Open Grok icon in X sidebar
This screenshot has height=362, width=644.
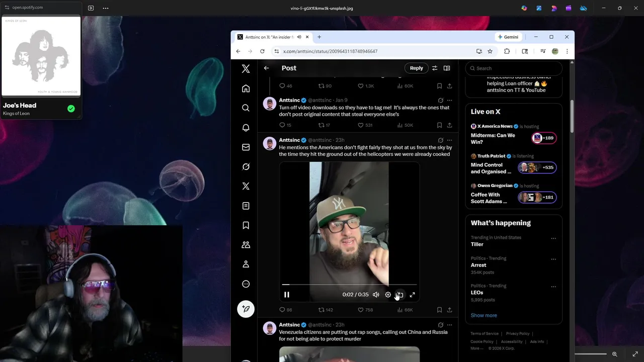point(246,166)
